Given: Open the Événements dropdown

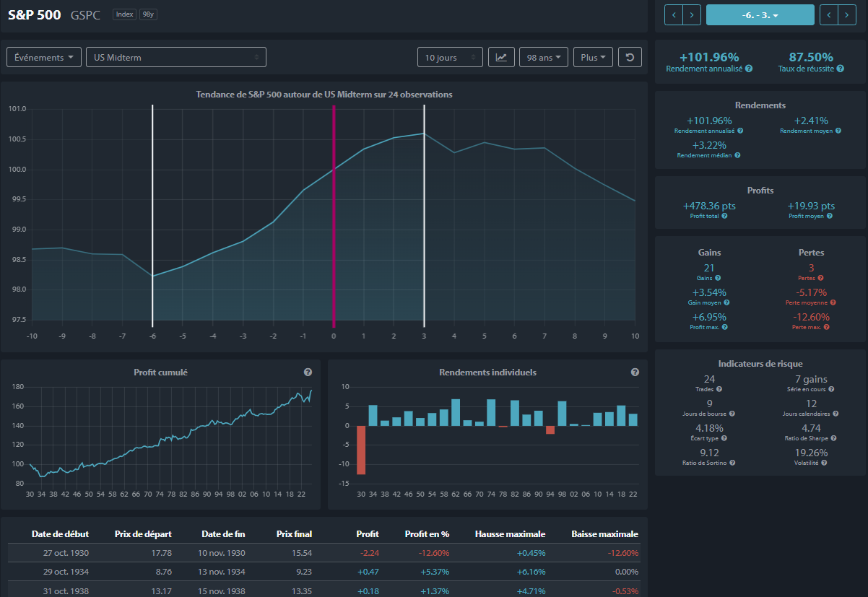Looking at the screenshot, I should tap(44, 57).
